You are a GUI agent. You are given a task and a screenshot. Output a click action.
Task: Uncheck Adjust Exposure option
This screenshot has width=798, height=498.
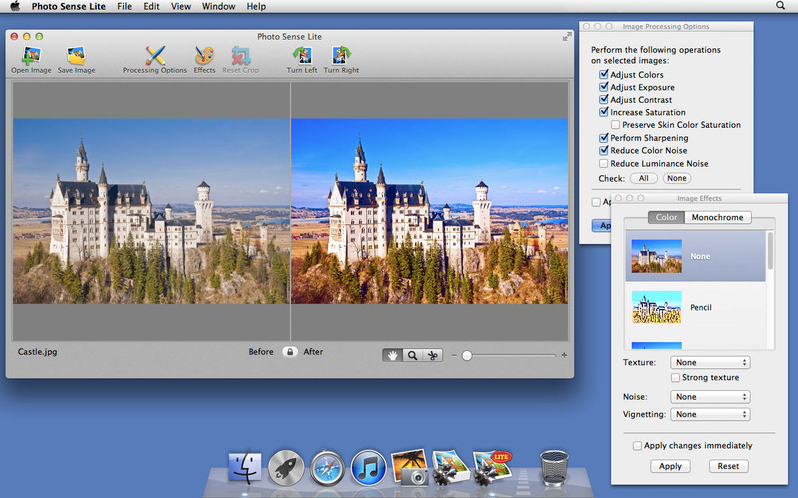[604, 87]
